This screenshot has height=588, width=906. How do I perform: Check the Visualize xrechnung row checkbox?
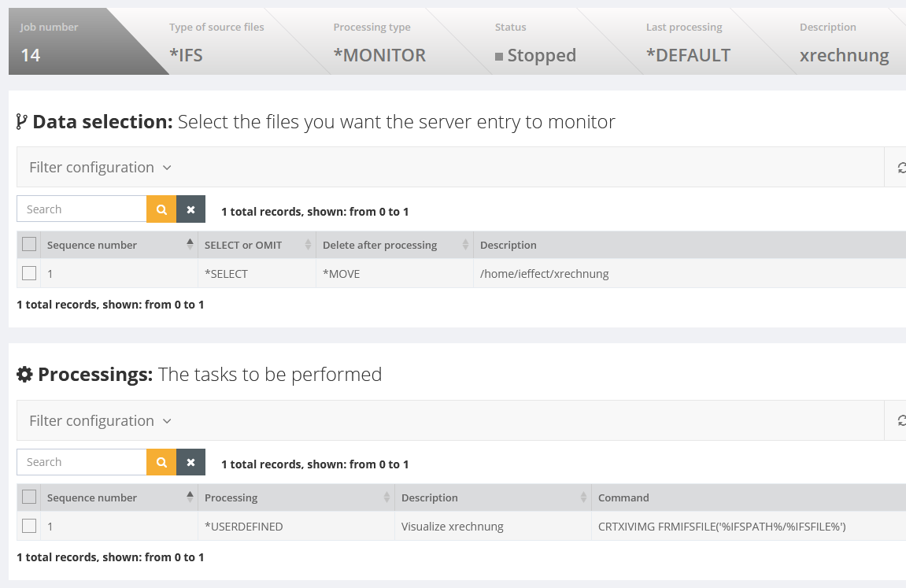29,526
